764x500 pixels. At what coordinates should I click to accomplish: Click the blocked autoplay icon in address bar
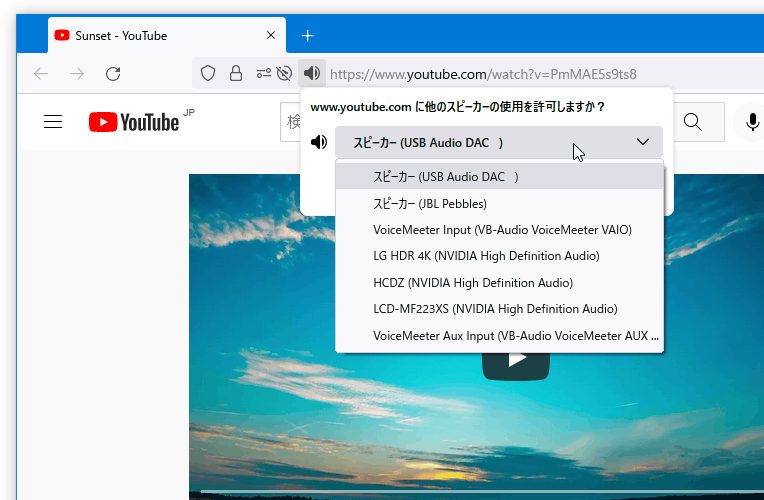pos(284,74)
